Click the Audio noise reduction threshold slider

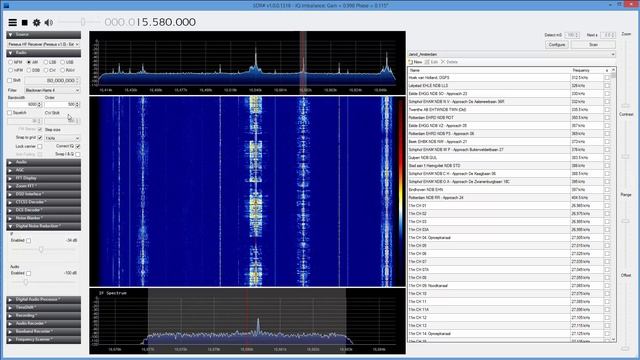pyautogui.click(x=43, y=282)
